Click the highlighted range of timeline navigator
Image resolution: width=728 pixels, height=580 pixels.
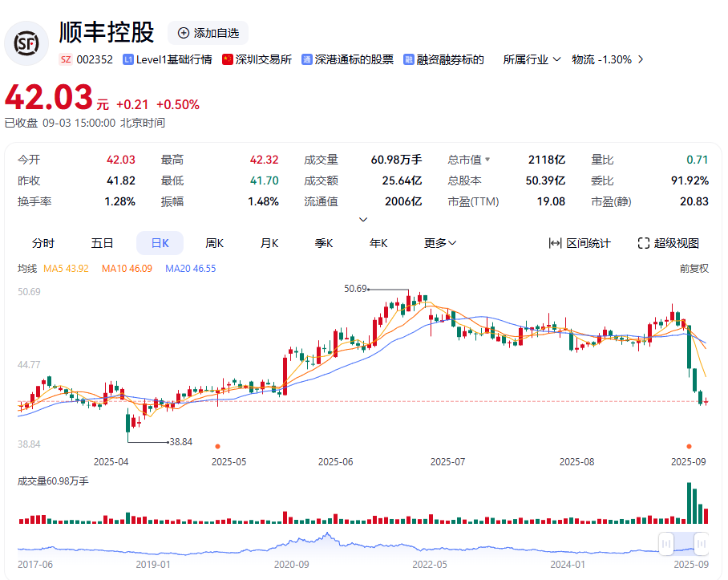tap(683, 543)
